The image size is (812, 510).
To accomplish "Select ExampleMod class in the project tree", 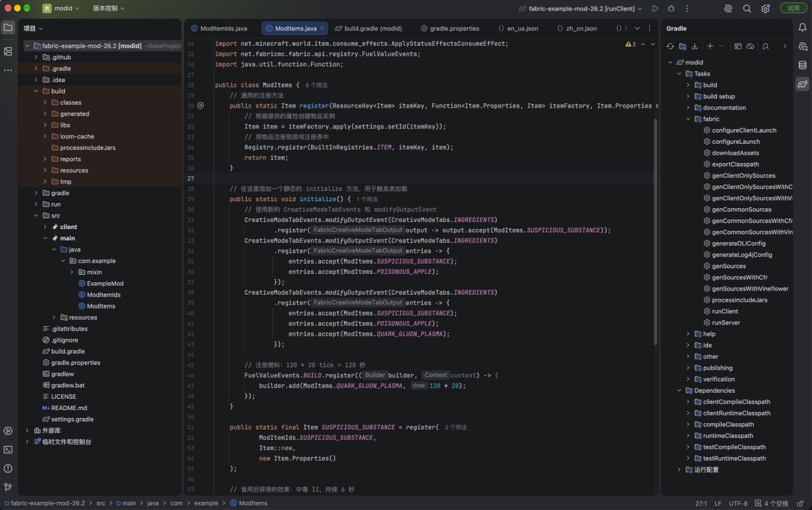I will tap(105, 283).
